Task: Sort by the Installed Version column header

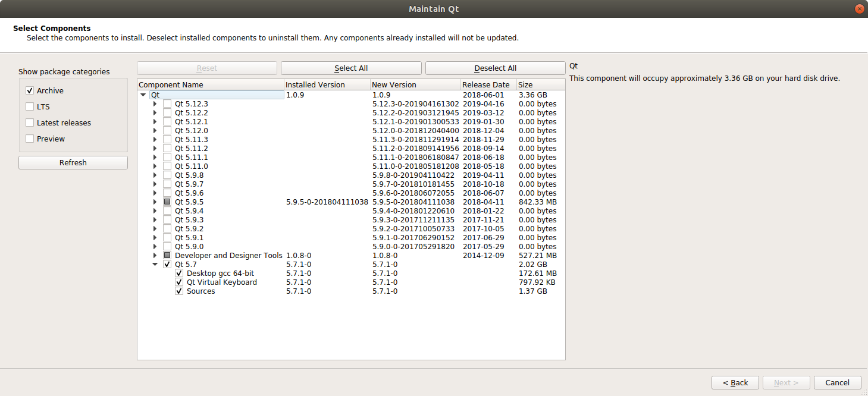Action: (327, 85)
